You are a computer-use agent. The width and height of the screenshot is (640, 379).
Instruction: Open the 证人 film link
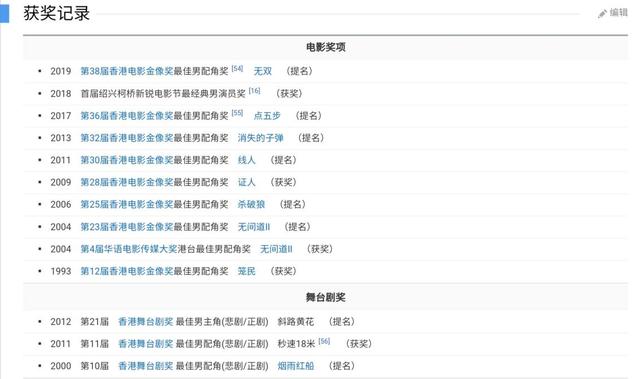click(247, 182)
